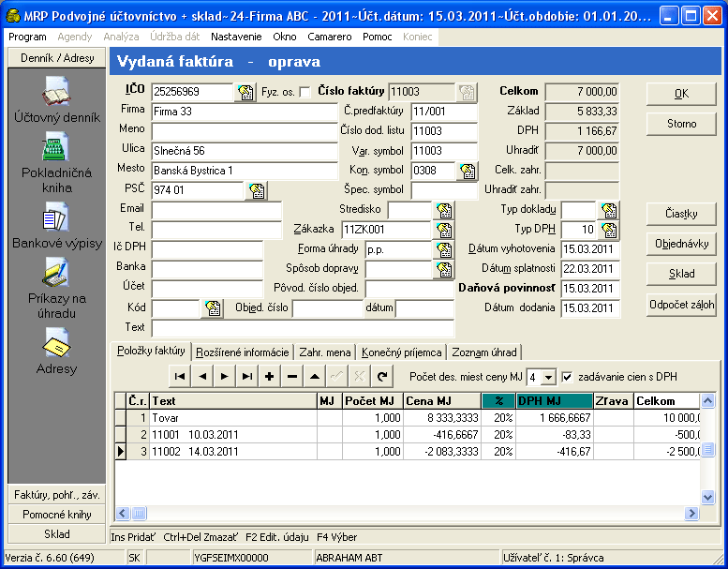The image size is (728, 569).
Task: Open the Nastavenie menu
Action: pyautogui.click(x=236, y=37)
